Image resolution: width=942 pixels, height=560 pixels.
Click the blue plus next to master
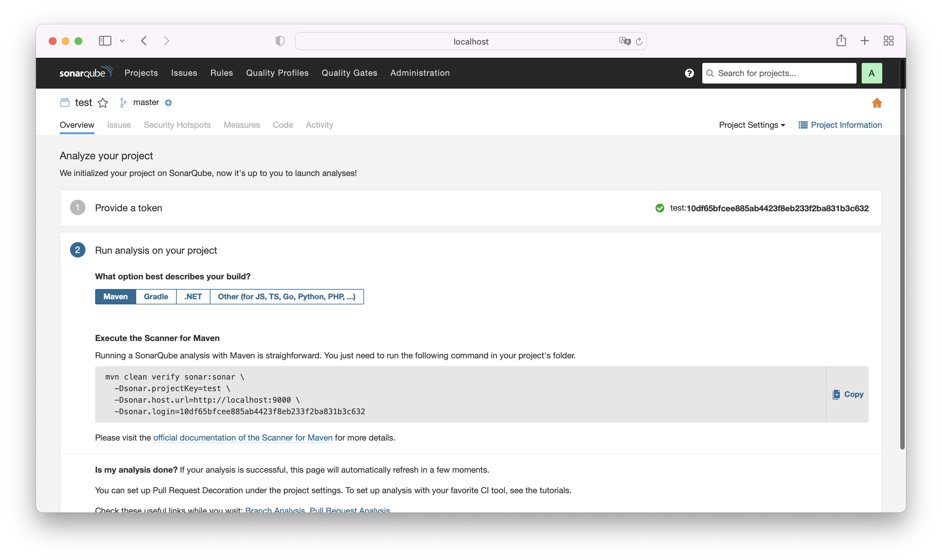pyautogui.click(x=168, y=103)
